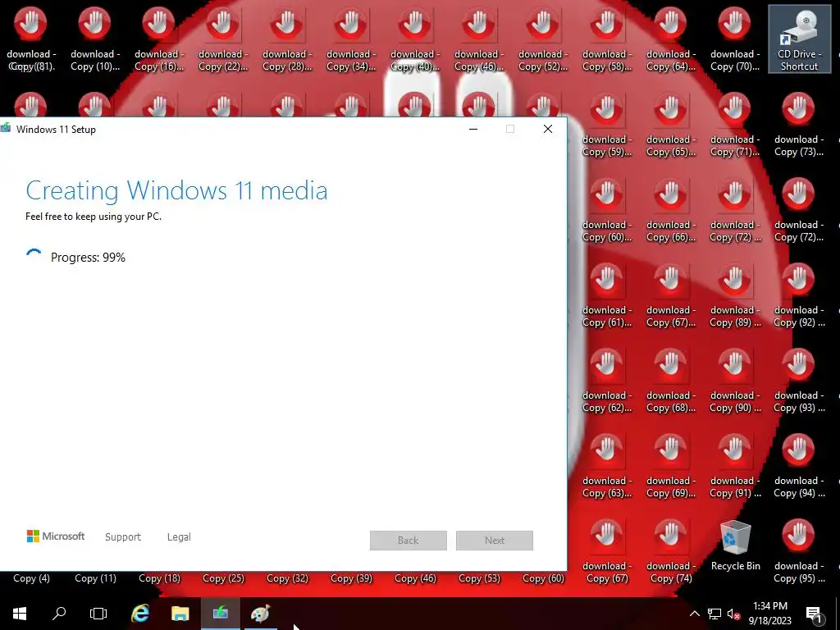The image size is (840, 630).
Task: Open the network status tray icon
Action: 714,614
